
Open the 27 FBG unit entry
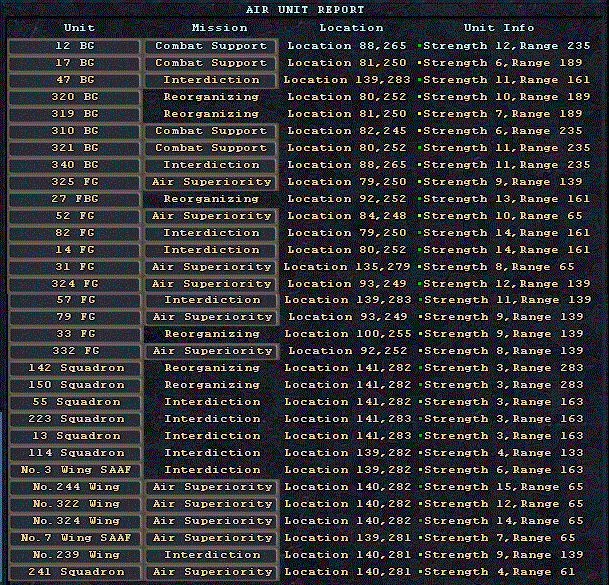[74, 199]
